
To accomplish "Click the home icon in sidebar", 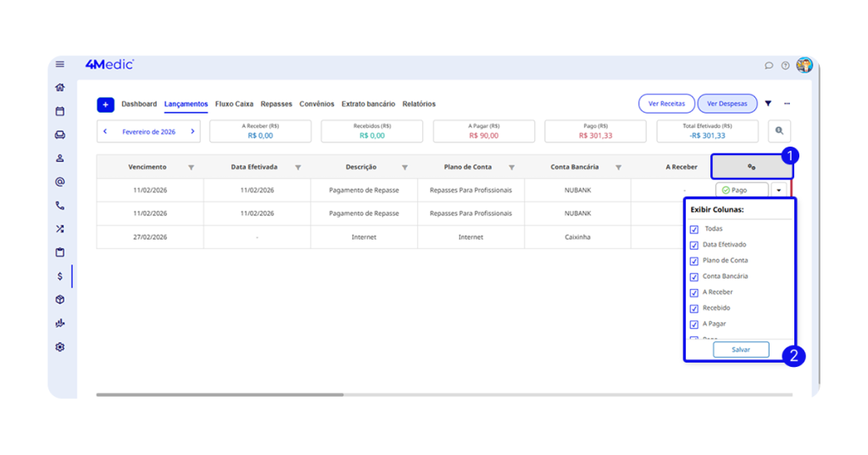I will (59, 87).
